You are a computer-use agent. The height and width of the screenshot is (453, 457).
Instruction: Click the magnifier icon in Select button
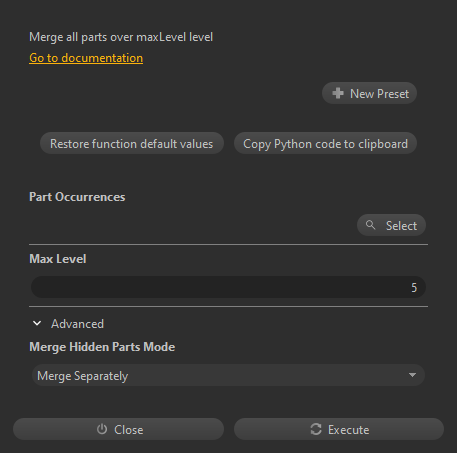[370, 225]
